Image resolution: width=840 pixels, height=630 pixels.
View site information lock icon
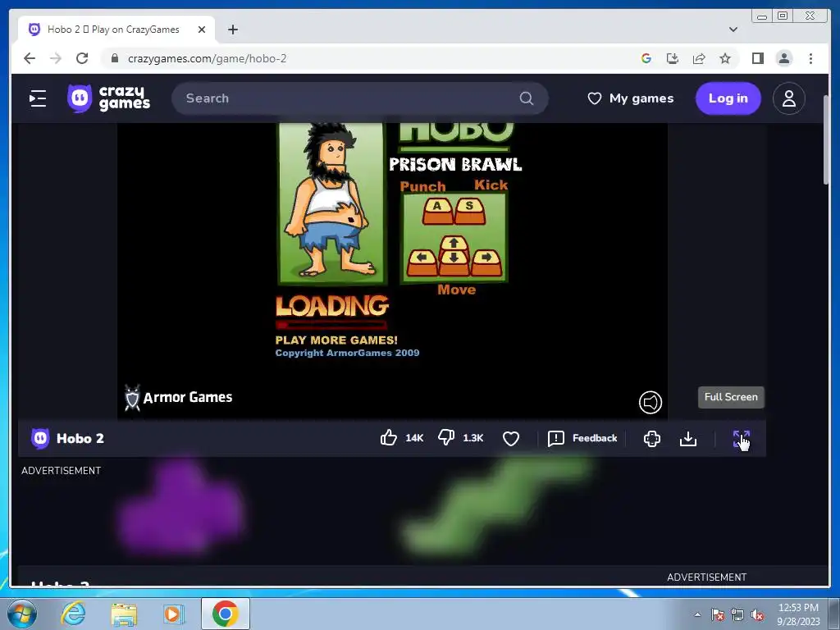[x=114, y=58]
